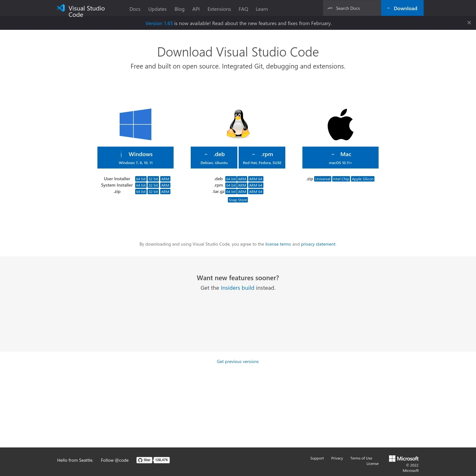The image size is (476, 476).
Task: Select Mac .zip Universal build
Action: click(323, 179)
